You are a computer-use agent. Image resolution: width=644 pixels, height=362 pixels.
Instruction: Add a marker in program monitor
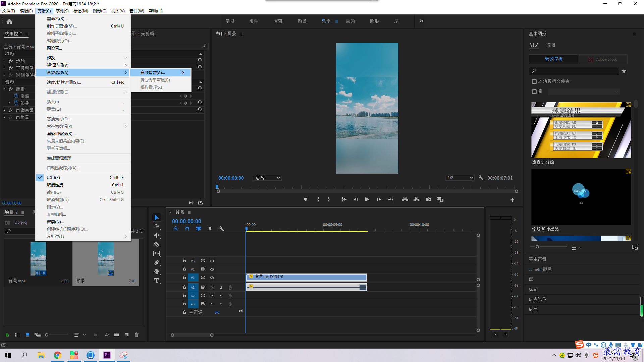[306, 199]
